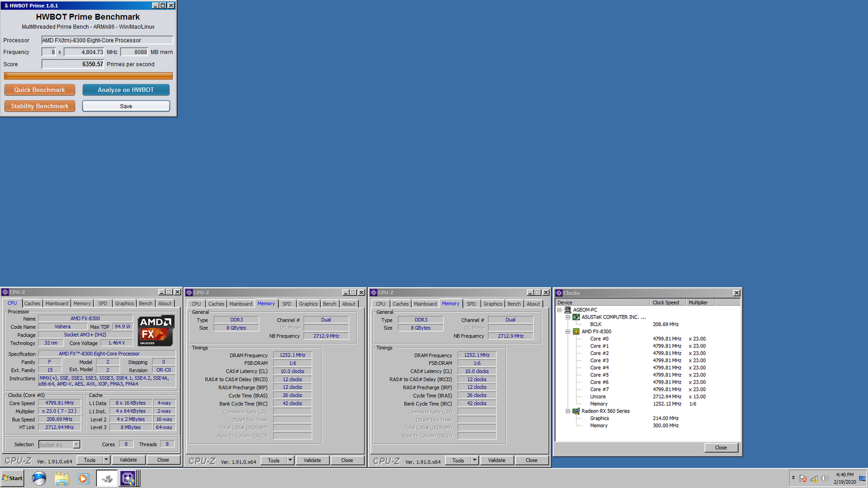Click the AMD FX Unlocked logo
This screenshot has height=488, width=868.
click(x=156, y=331)
